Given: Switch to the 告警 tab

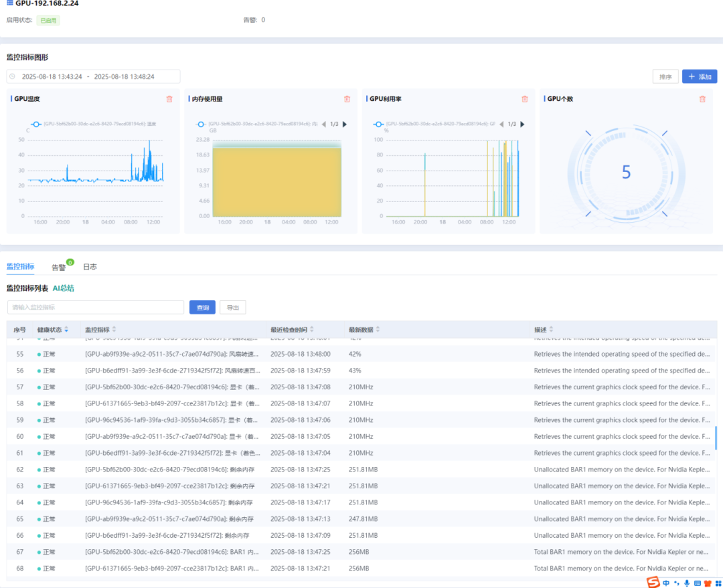Looking at the screenshot, I should (x=59, y=267).
